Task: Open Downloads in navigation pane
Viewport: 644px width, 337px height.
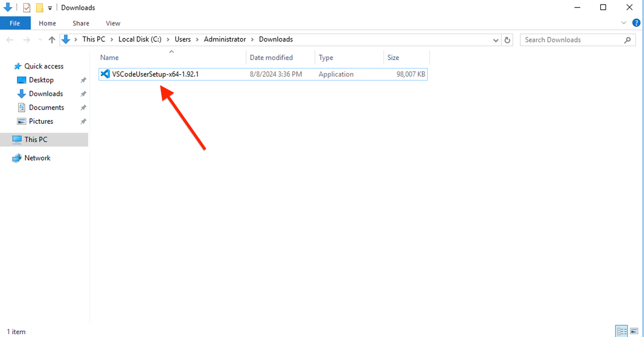Action: 46,94
